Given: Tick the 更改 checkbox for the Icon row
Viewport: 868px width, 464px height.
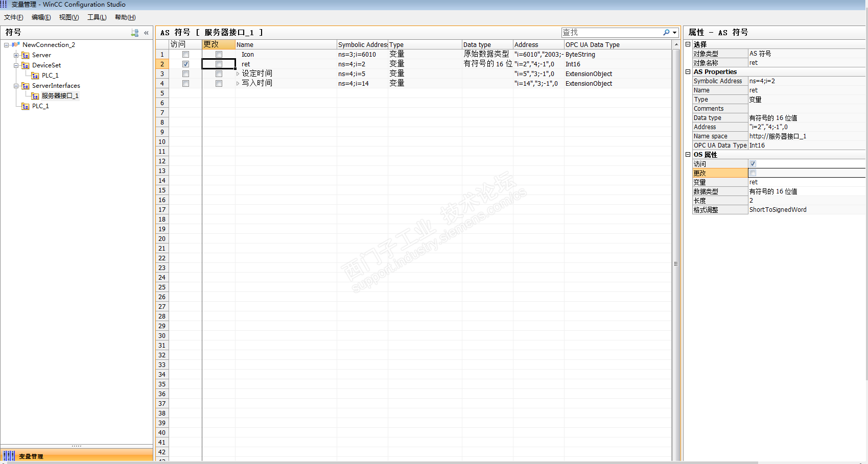Looking at the screenshot, I should tap(219, 55).
